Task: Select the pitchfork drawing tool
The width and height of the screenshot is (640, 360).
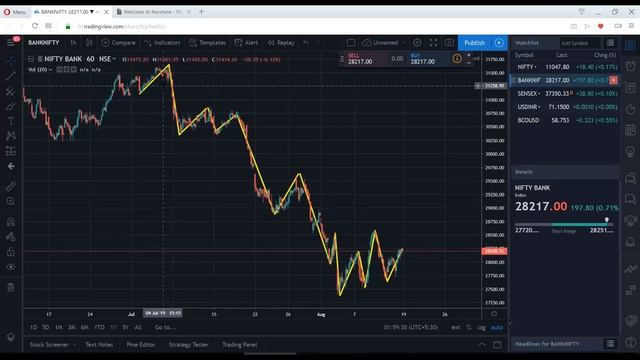Action: click(11, 91)
